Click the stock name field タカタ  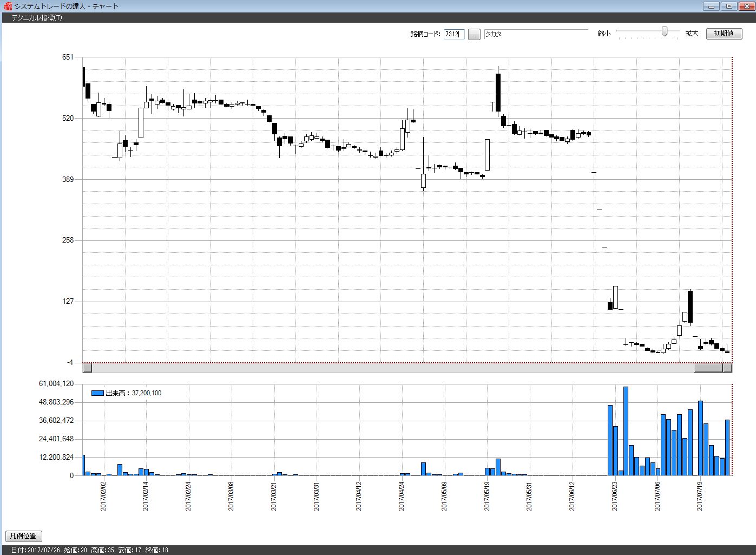(536, 34)
